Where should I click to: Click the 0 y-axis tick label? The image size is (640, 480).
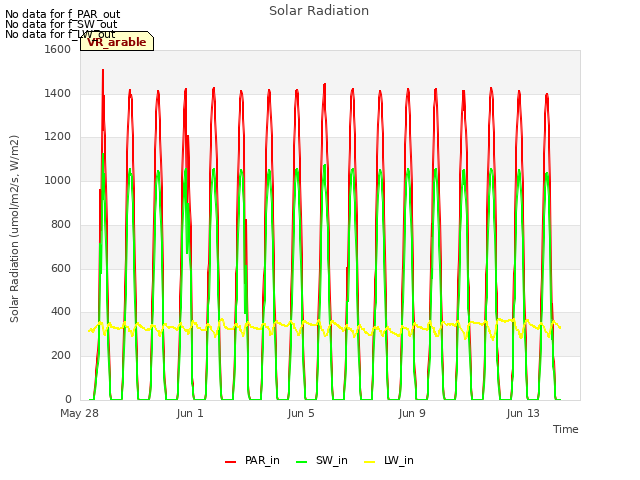tap(68, 399)
